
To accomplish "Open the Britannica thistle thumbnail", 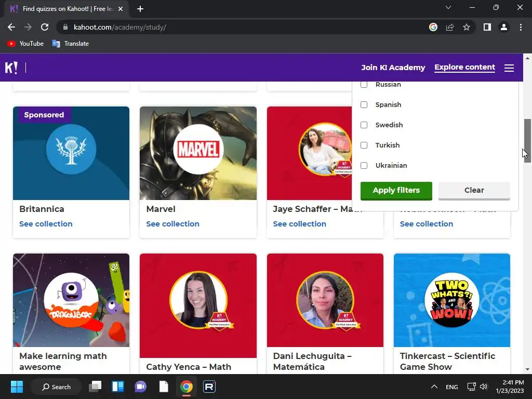I will pyautogui.click(x=71, y=153).
